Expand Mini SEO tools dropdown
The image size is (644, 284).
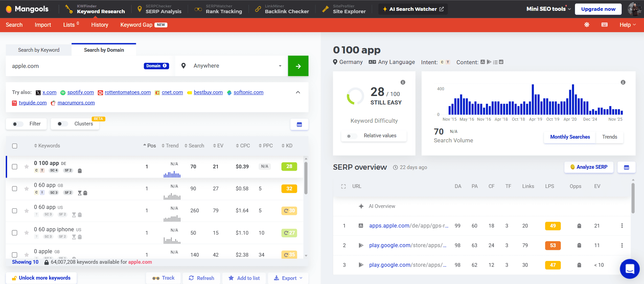pyautogui.click(x=549, y=9)
